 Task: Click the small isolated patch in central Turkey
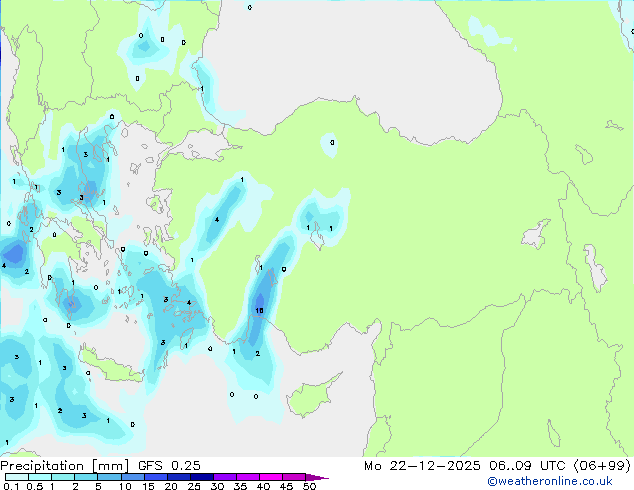[x=332, y=143]
